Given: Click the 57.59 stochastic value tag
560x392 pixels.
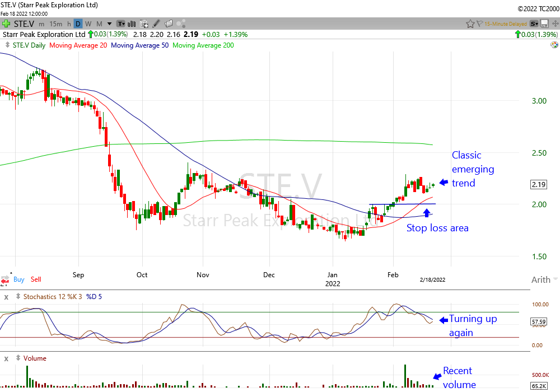Looking at the screenshot, I should [x=539, y=321].
